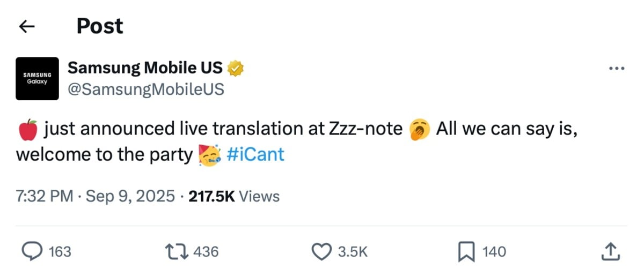Click the party face emoji
Viewport: 644px width, 276px height.
coord(210,155)
